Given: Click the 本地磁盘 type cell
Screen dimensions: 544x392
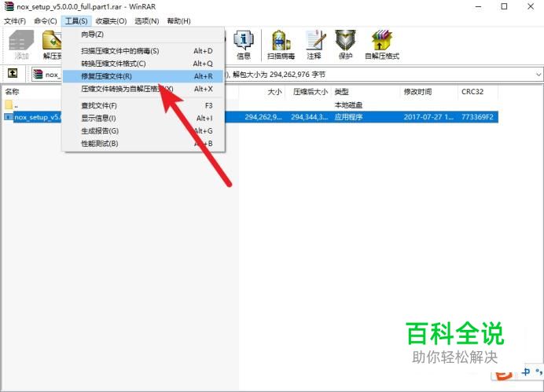Looking at the screenshot, I should click(348, 104).
